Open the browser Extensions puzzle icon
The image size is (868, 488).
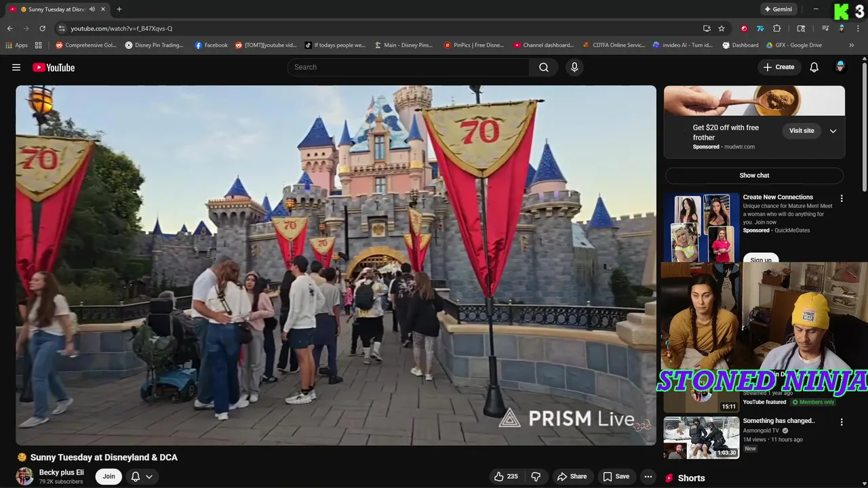coord(777,28)
